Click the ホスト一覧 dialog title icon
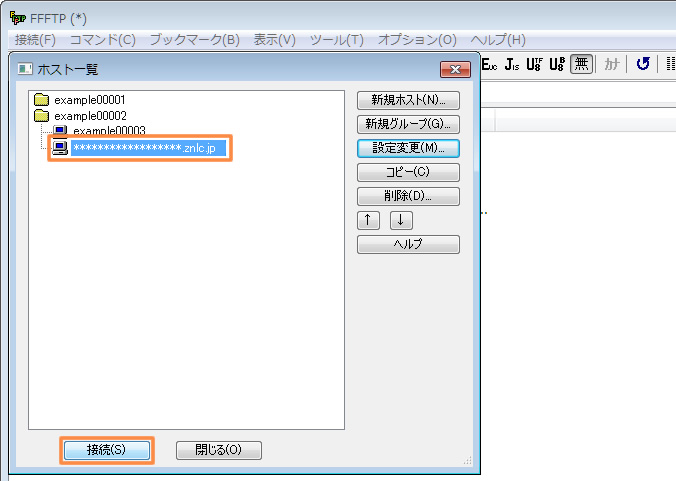The image size is (676, 481). click(x=25, y=69)
